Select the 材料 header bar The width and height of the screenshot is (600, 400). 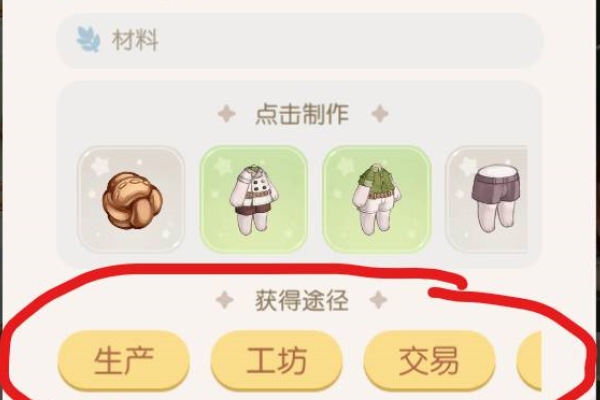point(300,41)
